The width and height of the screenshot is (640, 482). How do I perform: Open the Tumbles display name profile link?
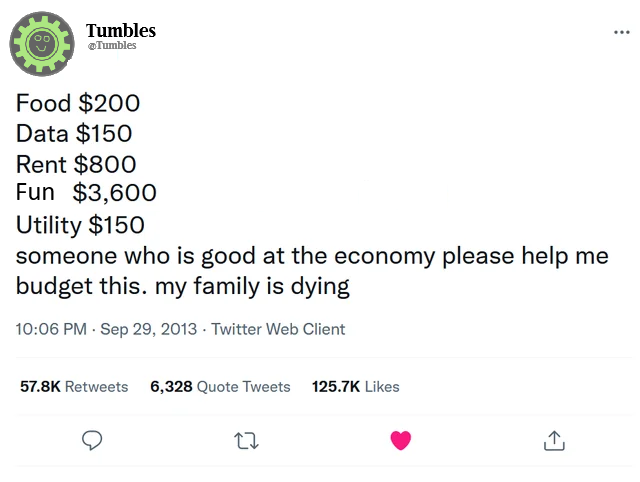coord(121,31)
